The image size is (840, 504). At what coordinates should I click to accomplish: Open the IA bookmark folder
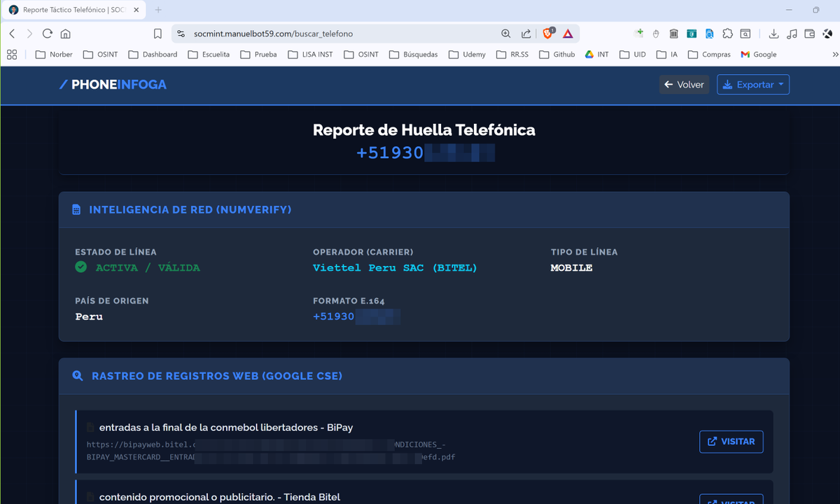click(x=667, y=54)
